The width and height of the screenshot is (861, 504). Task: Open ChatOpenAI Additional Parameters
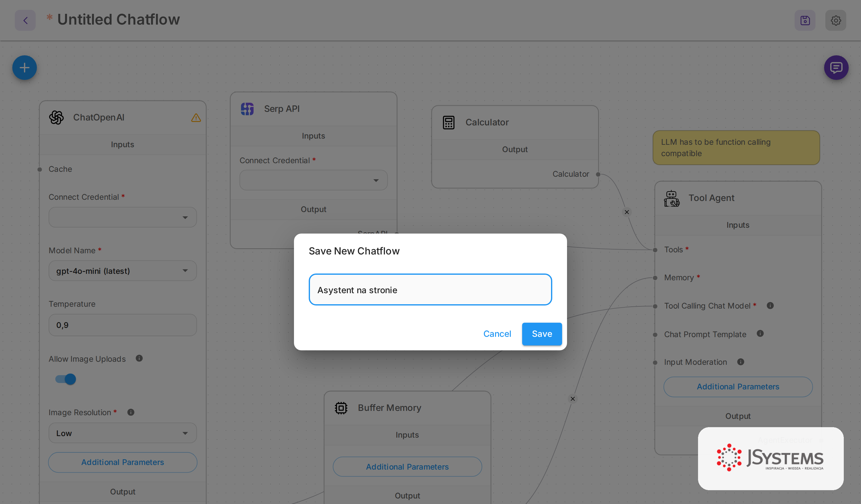click(123, 462)
